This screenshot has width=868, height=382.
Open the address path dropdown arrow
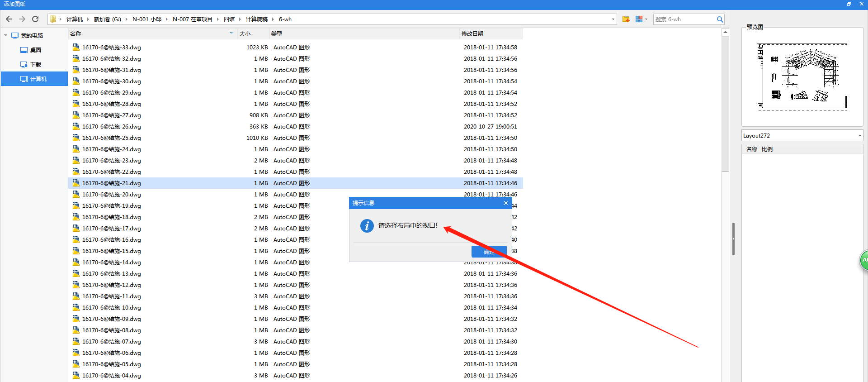click(613, 19)
